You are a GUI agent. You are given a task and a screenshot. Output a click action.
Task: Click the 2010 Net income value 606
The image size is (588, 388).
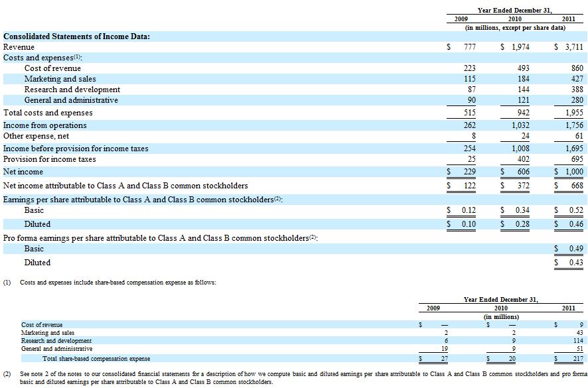point(523,172)
